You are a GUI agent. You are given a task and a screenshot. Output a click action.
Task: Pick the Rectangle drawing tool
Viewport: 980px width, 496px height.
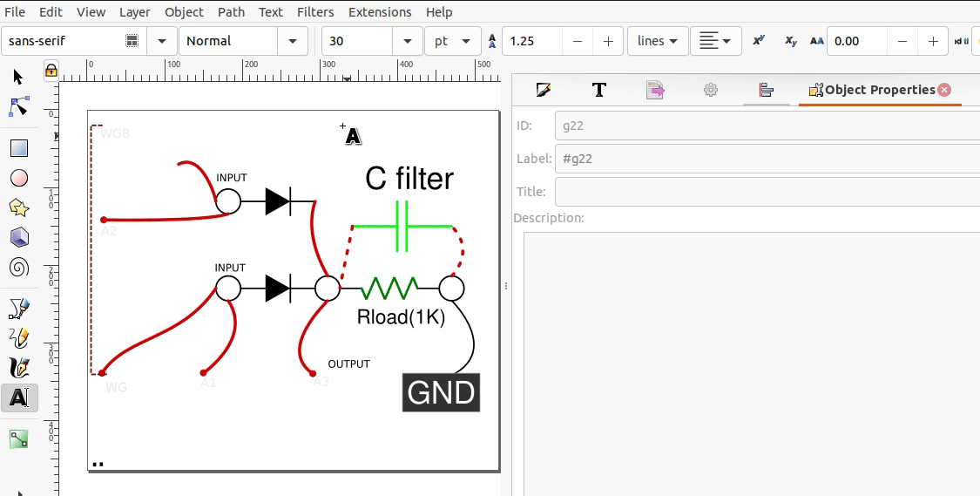(x=18, y=148)
